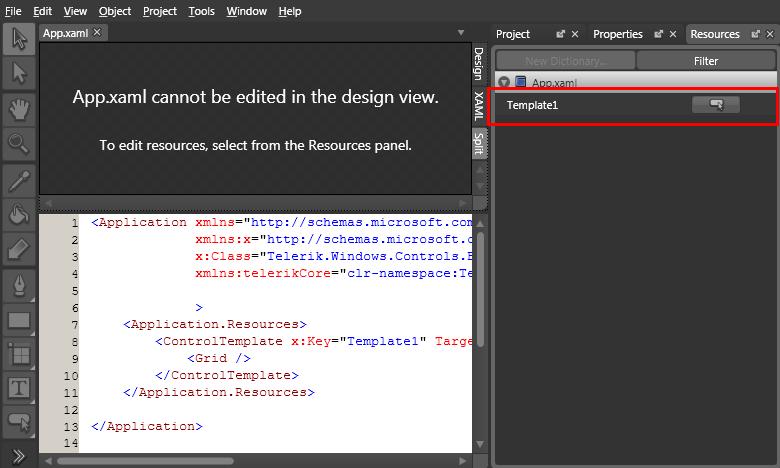Click the xmlns:telerikCore attribute line

tap(333, 273)
